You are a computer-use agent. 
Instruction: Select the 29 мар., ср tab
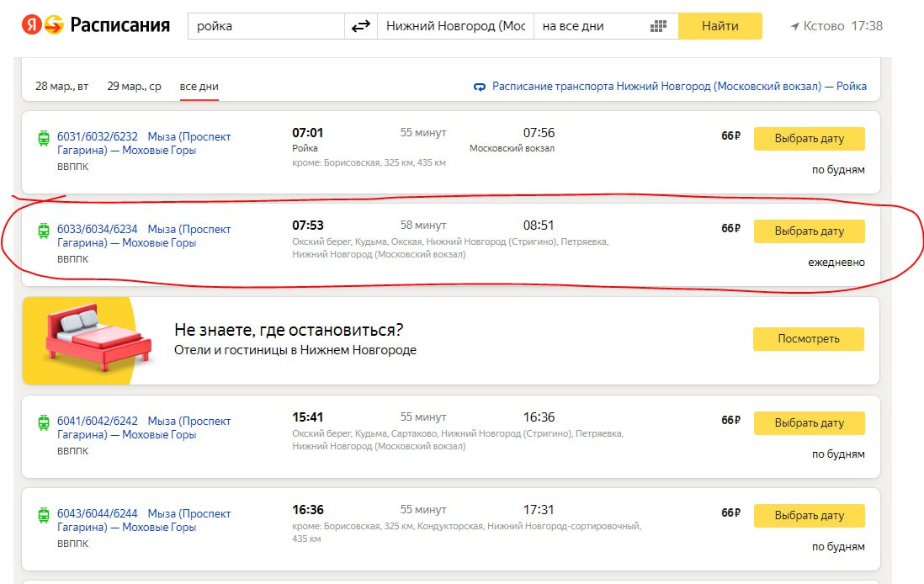[x=134, y=86]
